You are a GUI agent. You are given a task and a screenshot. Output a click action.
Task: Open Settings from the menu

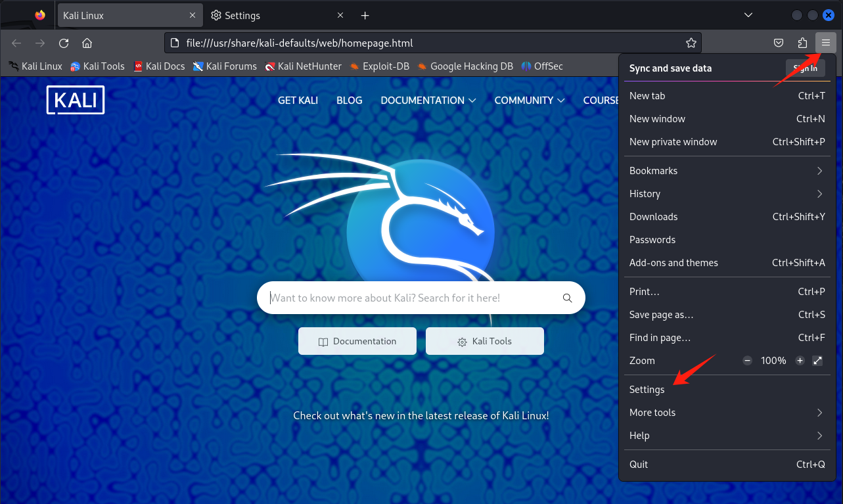[727, 390]
